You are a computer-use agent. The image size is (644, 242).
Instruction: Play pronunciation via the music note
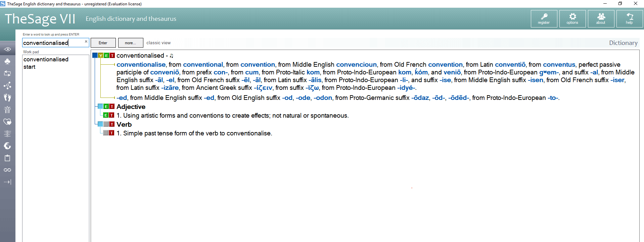(x=172, y=56)
